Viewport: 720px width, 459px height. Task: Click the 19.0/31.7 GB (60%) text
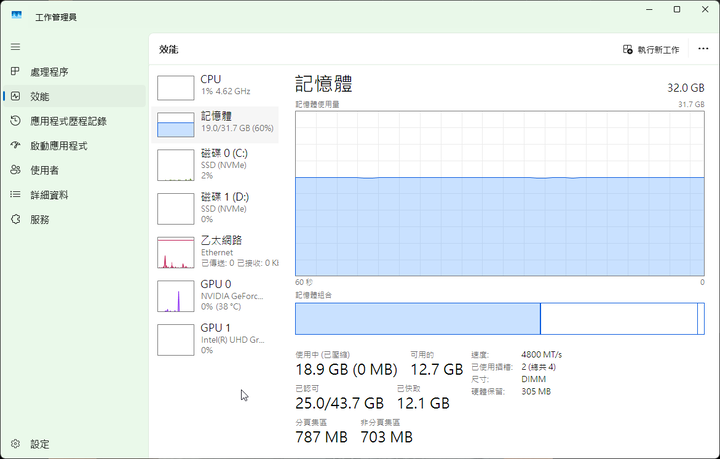coord(237,128)
